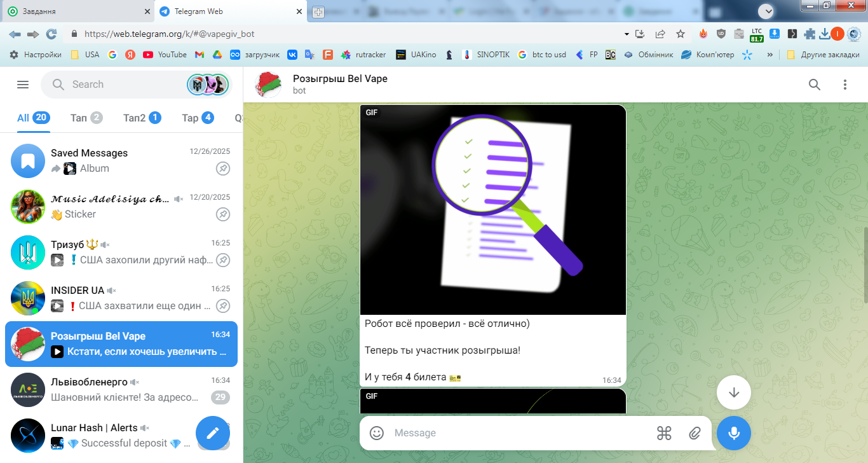This screenshot has height=463, width=868.
Task: Click the Message input field
Action: tap(521, 433)
